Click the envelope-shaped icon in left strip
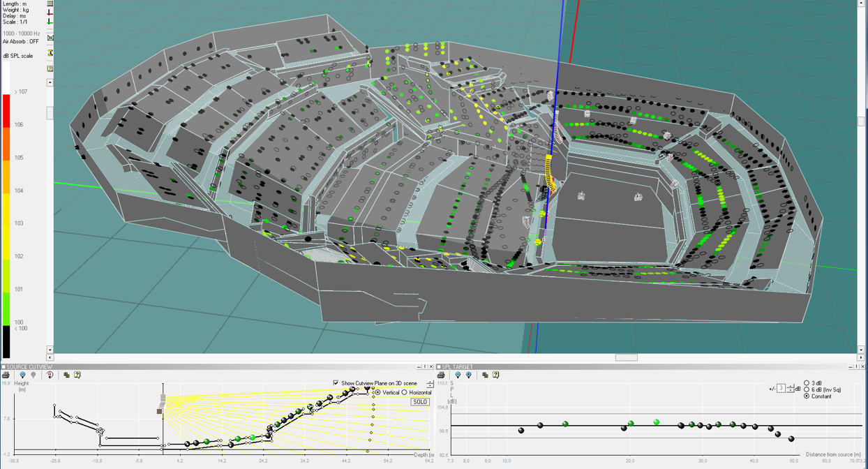This screenshot has width=868, height=469. (50, 38)
